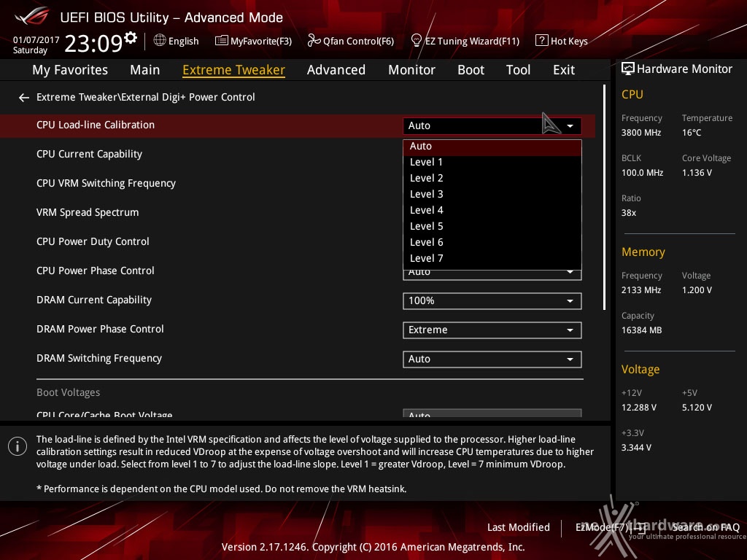Click CPU Load-line Calibration label
The width and height of the screenshot is (747, 560).
pyautogui.click(x=96, y=125)
